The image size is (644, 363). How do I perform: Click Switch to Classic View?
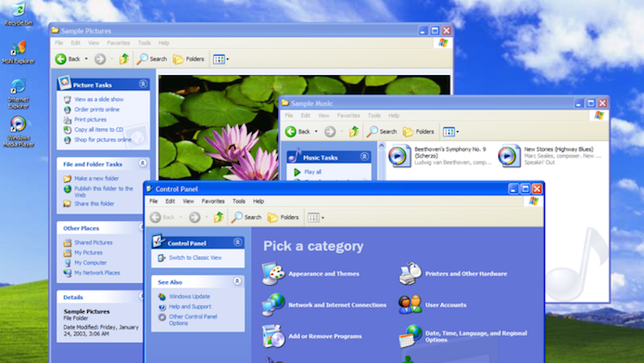pyautogui.click(x=195, y=258)
